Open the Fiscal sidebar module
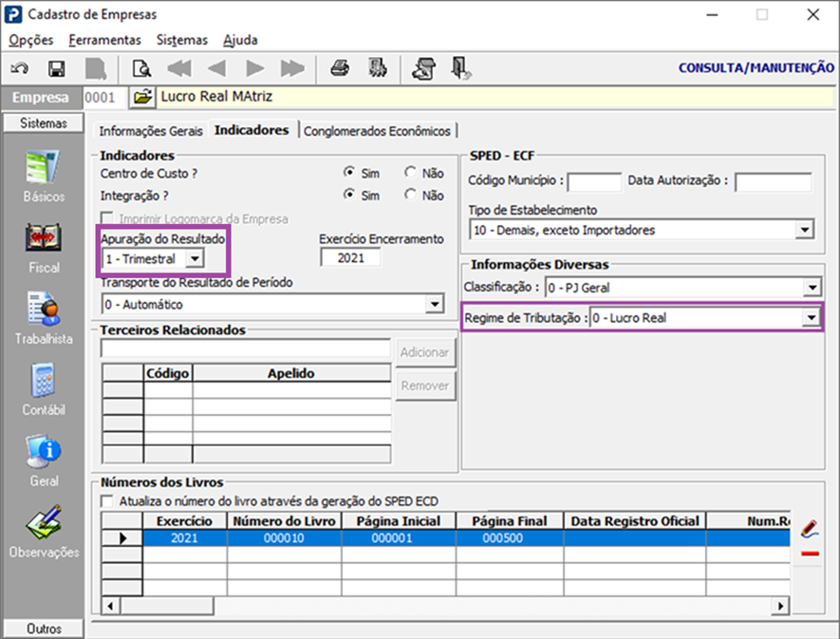Image resolution: width=840 pixels, height=639 pixels. pyautogui.click(x=44, y=248)
